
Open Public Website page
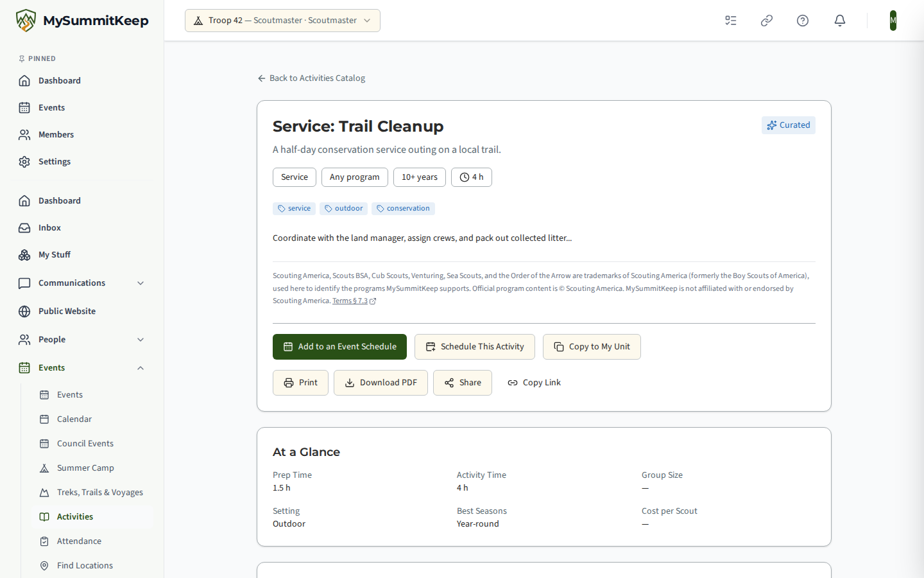pyautogui.click(x=82, y=311)
